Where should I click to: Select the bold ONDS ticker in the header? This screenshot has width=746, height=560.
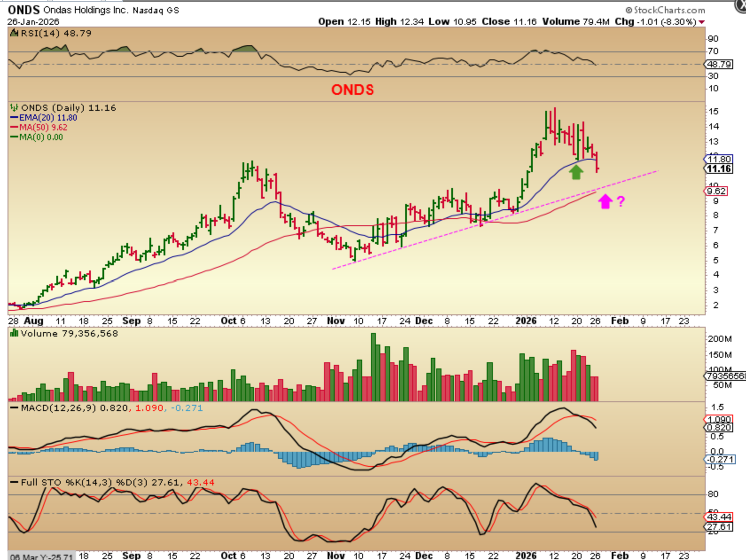pos(23,10)
